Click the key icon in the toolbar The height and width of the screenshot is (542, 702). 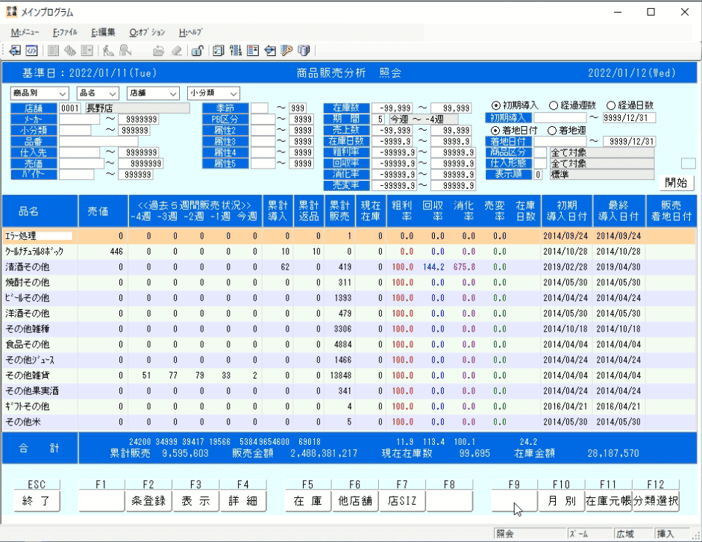click(286, 51)
